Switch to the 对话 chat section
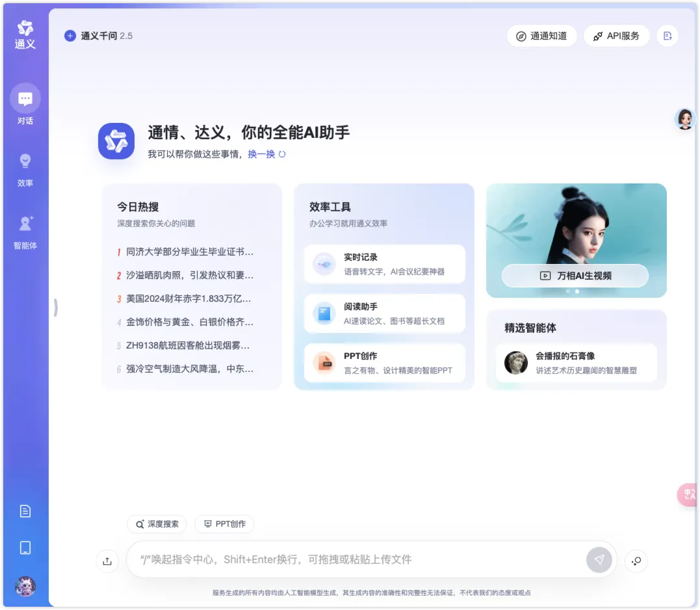The width and height of the screenshot is (700, 610). click(x=25, y=105)
